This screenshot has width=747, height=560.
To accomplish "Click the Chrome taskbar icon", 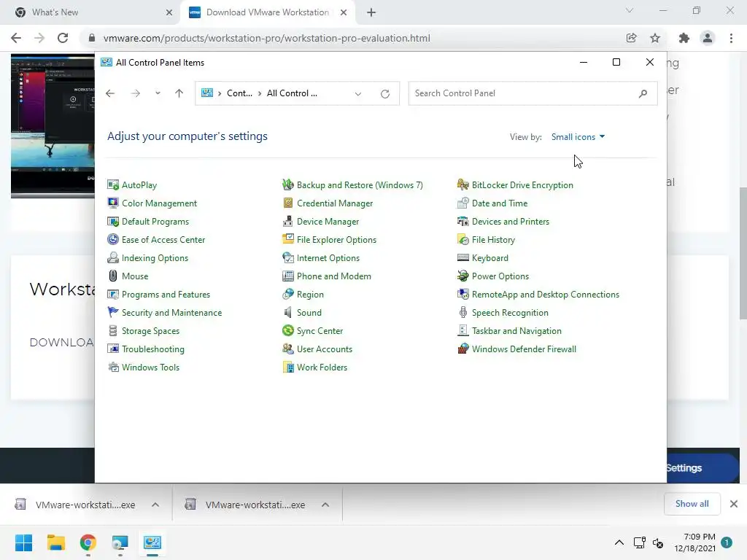I will (88, 542).
